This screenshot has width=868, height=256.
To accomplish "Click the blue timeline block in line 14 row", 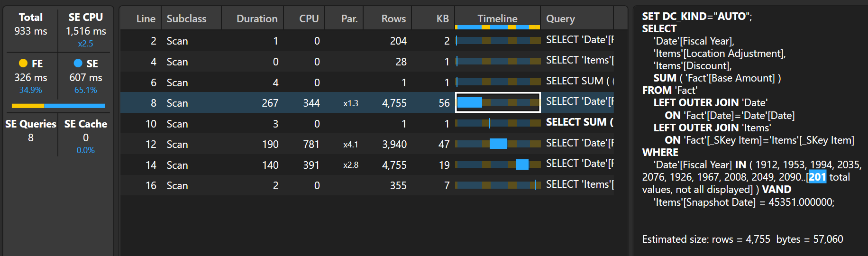I will click(x=522, y=165).
